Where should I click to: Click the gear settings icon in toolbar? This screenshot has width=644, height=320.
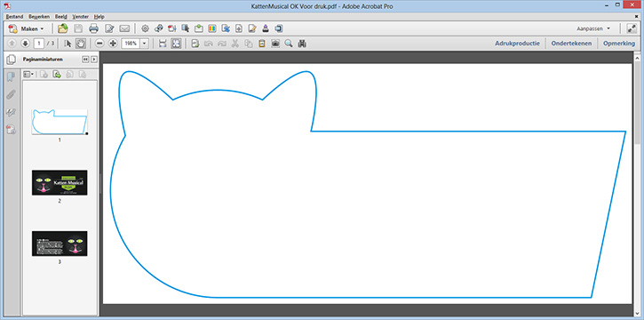point(145,28)
